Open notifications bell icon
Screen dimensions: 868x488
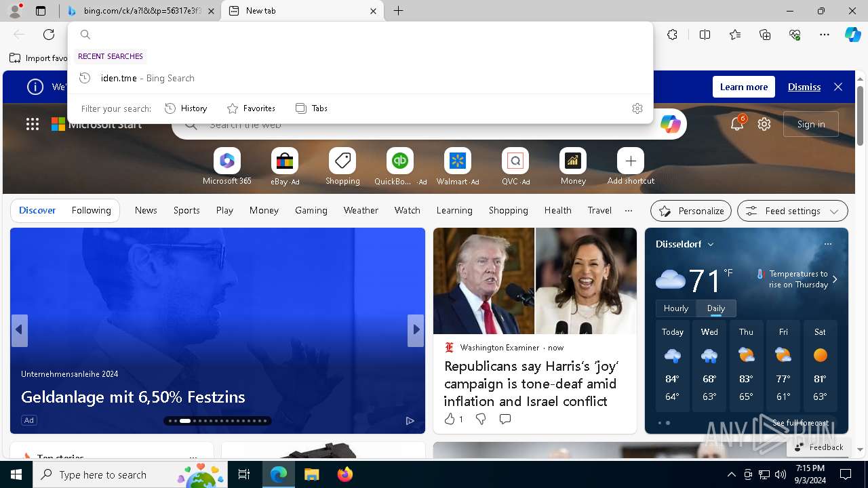pos(737,123)
